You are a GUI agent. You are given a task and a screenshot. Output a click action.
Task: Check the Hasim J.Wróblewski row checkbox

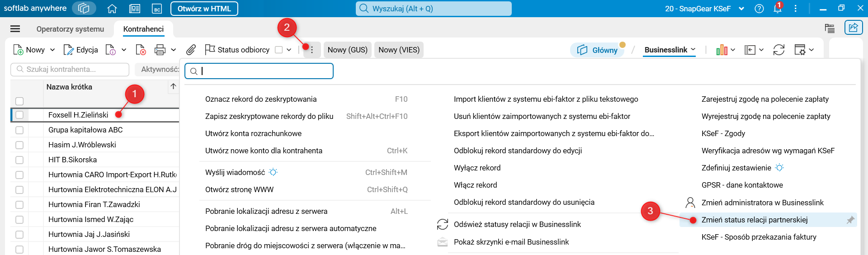pos(19,145)
